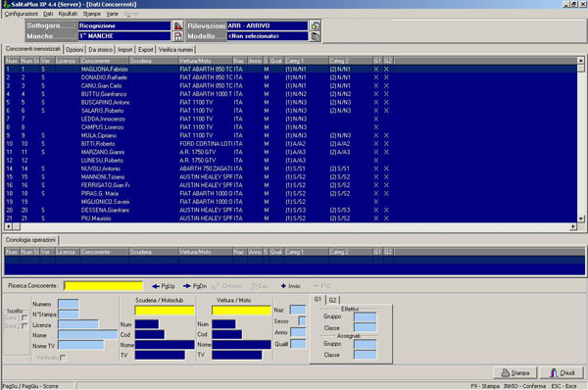The width and height of the screenshot is (588, 390).
Task: Select row PIU,Maurizio
Action: tap(291, 219)
